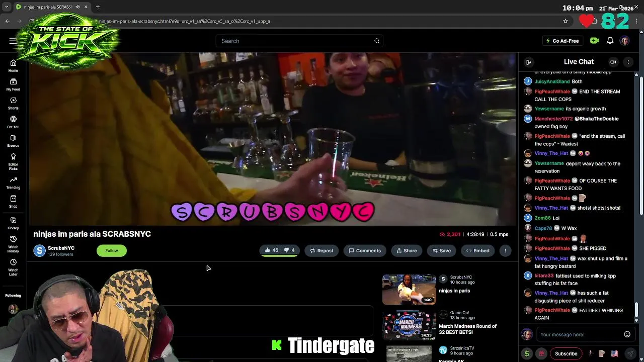Follow the ScrubsNYC channel

coord(112,250)
